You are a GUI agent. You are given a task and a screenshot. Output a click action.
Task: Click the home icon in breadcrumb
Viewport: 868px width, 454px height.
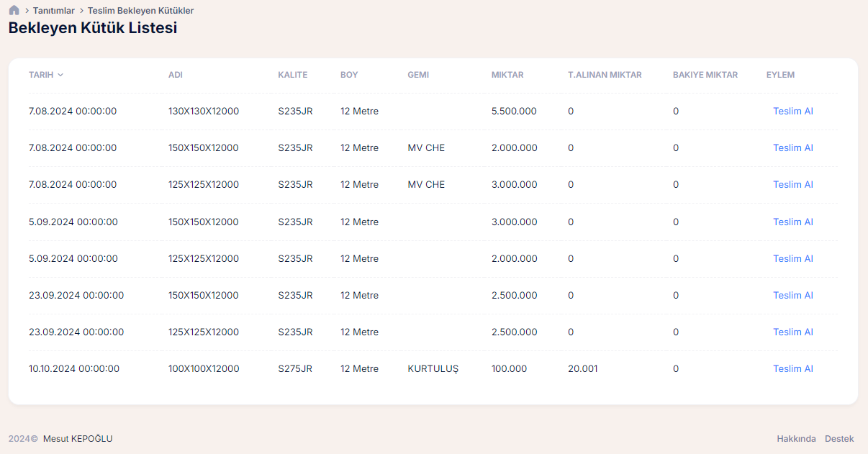14,11
